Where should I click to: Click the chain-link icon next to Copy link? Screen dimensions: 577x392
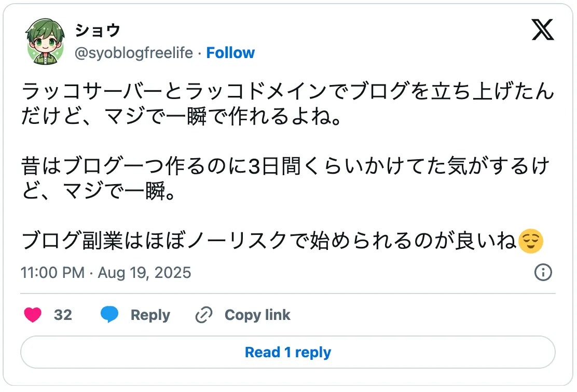point(203,315)
